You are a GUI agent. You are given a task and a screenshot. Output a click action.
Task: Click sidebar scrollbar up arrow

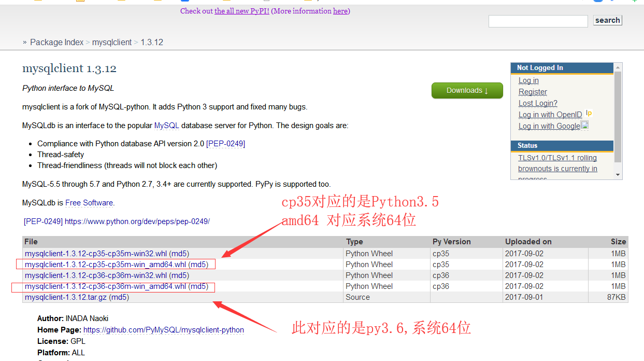[618, 67]
